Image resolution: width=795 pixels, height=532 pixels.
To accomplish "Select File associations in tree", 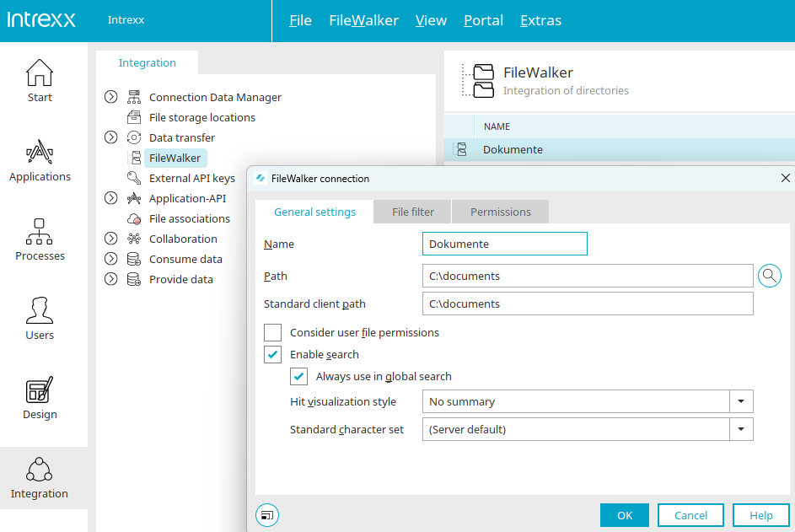I will point(189,218).
